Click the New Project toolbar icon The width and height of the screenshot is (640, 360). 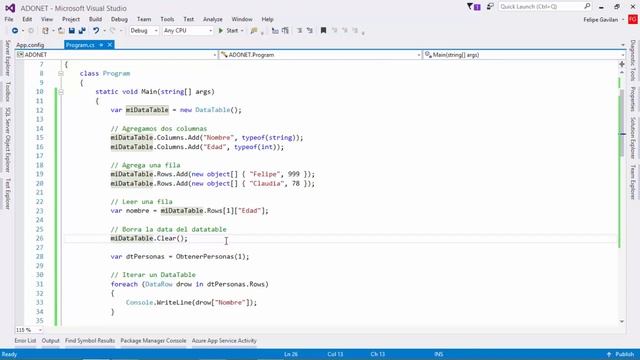click(45, 31)
